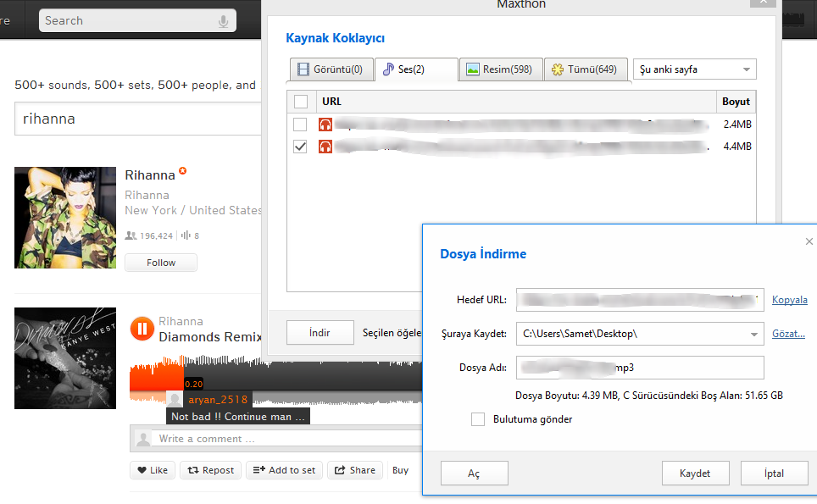Switch to the Tümü(649) tab
This screenshot has width=817, height=504.
586,69
